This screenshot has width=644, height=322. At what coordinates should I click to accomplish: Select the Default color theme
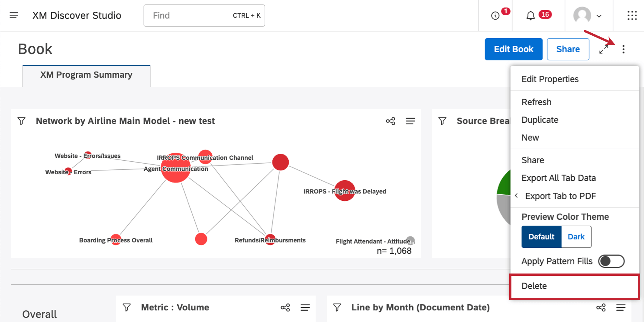pyautogui.click(x=541, y=237)
